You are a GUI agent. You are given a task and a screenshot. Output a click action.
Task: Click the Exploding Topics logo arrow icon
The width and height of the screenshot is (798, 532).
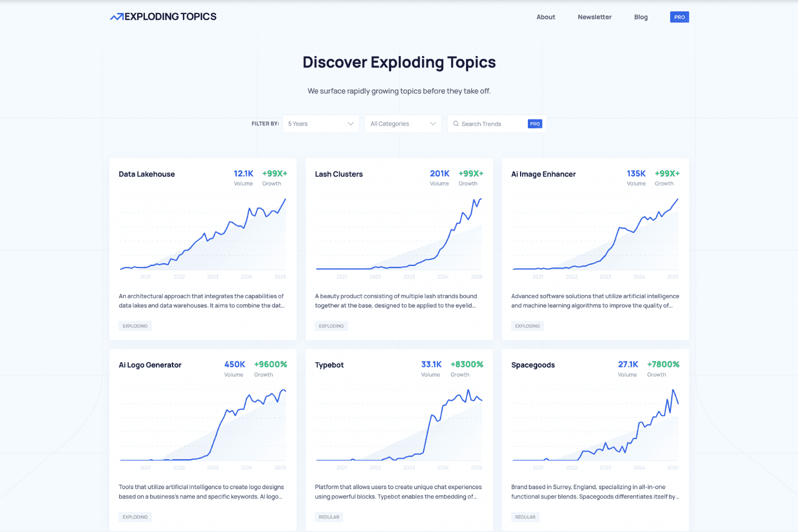pos(117,17)
